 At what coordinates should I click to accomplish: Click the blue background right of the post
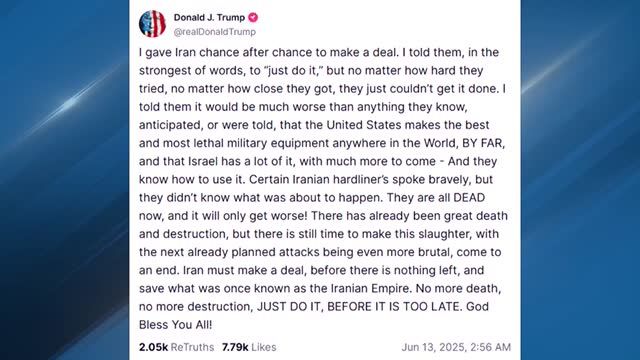[580, 204]
